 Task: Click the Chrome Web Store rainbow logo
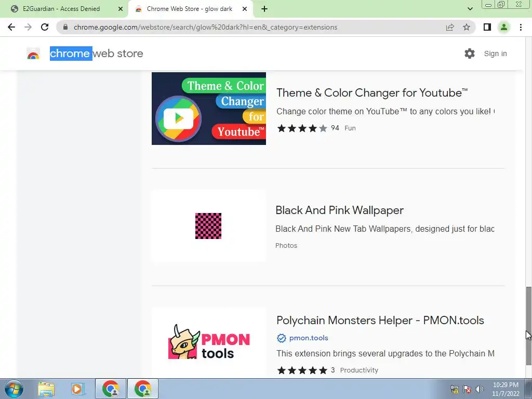click(33, 54)
